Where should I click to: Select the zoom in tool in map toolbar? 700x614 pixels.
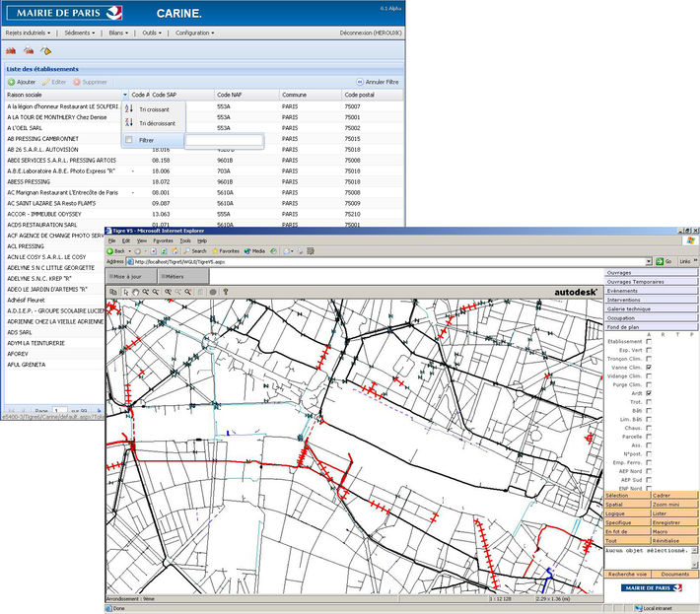pyautogui.click(x=146, y=292)
